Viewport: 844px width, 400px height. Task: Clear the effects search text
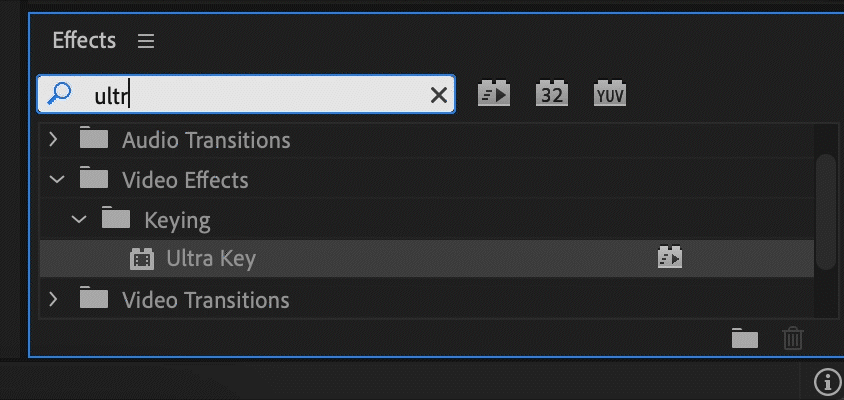[438, 95]
